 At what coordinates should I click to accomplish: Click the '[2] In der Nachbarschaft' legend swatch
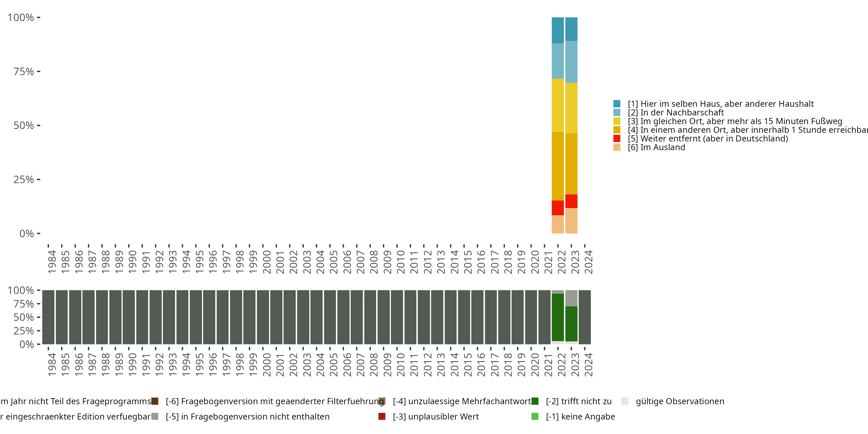(617, 113)
